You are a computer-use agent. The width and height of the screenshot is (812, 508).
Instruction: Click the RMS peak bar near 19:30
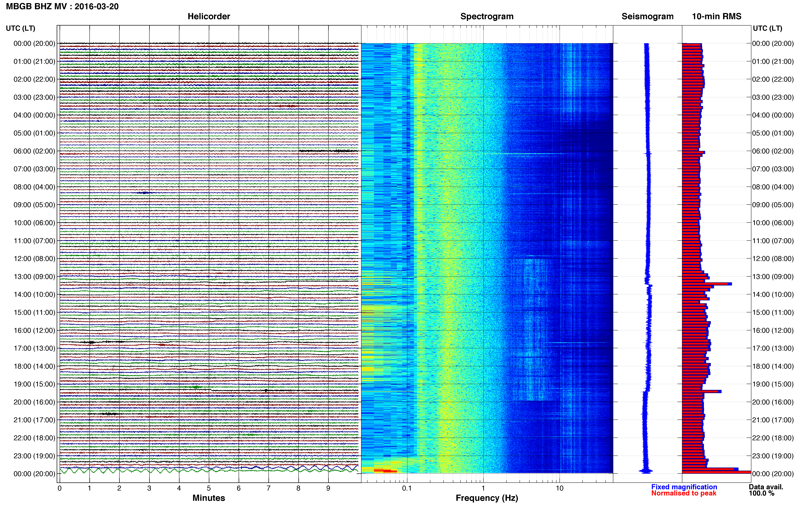(x=702, y=391)
